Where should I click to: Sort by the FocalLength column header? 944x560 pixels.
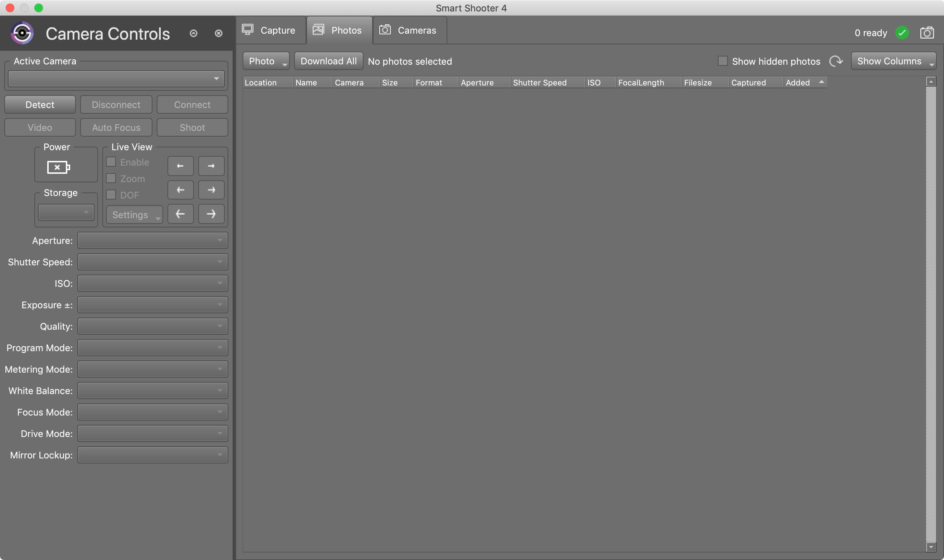pyautogui.click(x=649, y=82)
